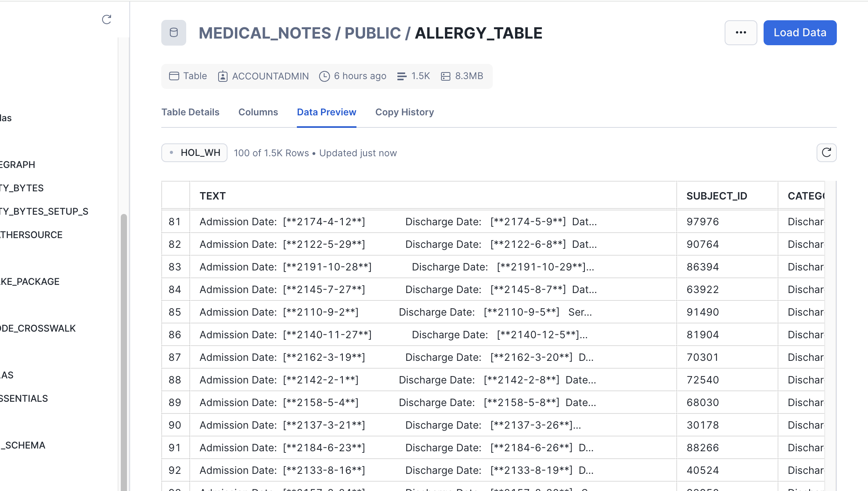This screenshot has height=491, width=868.
Task: Select the text cell in row 85
Action: tap(395, 312)
